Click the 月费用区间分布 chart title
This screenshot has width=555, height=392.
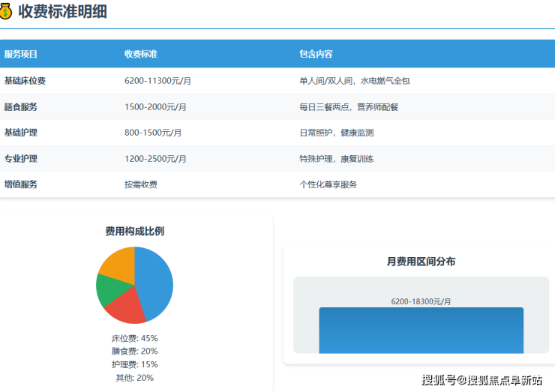pos(421,262)
